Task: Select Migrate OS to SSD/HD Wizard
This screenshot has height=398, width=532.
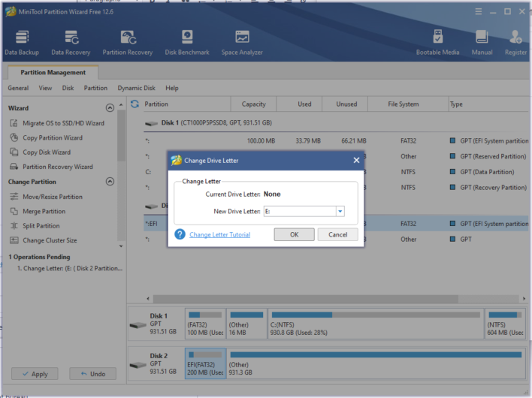Action: tap(63, 123)
